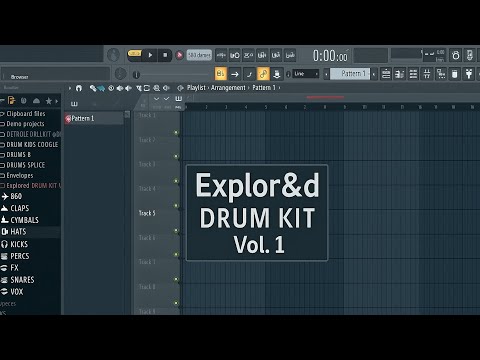Click the Playlist breadcrumb label

(x=196, y=88)
